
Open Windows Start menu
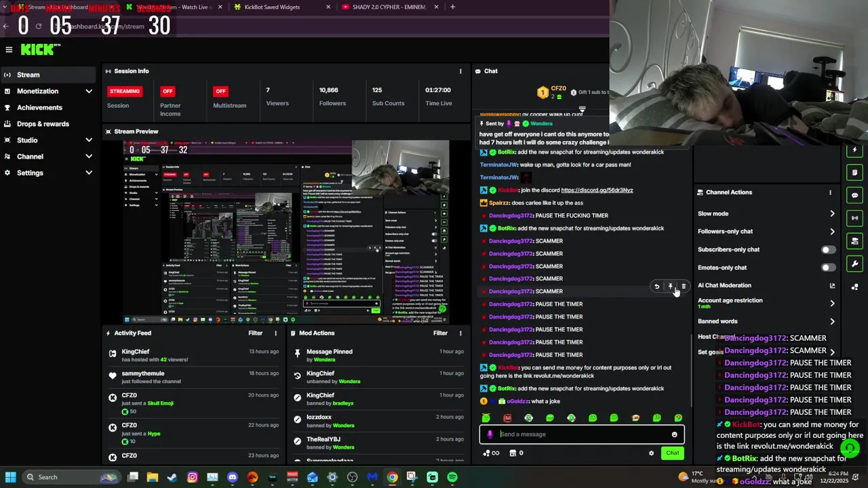(x=10, y=477)
